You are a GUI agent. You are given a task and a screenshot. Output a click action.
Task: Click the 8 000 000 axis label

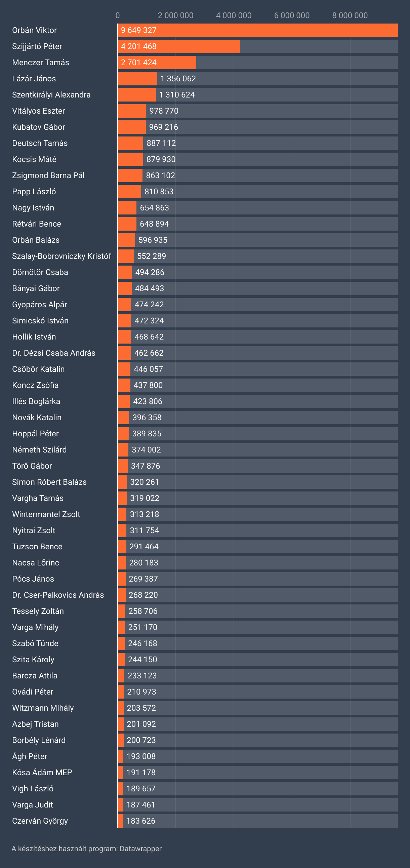pos(350,15)
